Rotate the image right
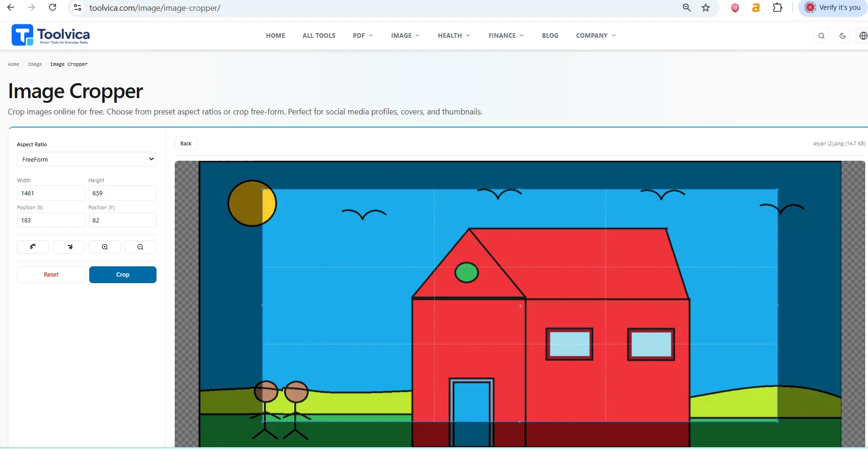The height and width of the screenshot is (449, 868). 69,247
